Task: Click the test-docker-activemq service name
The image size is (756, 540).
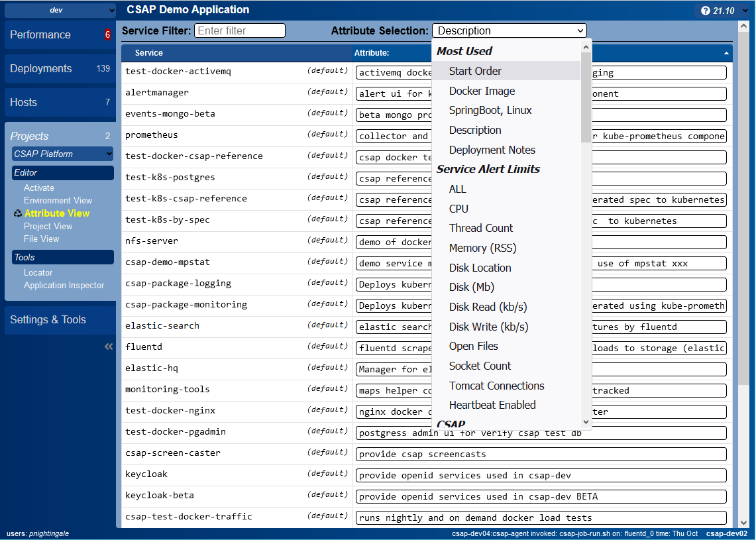Action: pyautogui.click(x=178, y=72)
